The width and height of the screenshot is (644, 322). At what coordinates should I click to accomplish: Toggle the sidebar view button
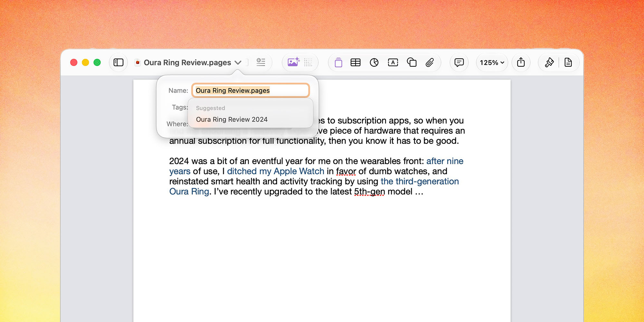pos(118,62)
